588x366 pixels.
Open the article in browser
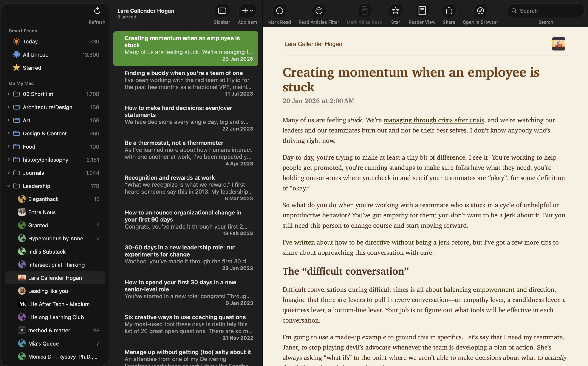point(480,11)
